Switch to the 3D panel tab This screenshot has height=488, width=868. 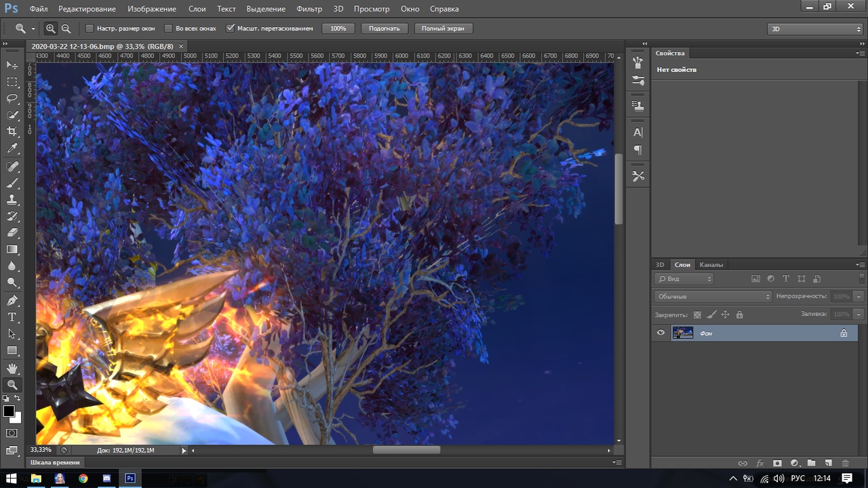pyautogui.click(x=660, y=265)
